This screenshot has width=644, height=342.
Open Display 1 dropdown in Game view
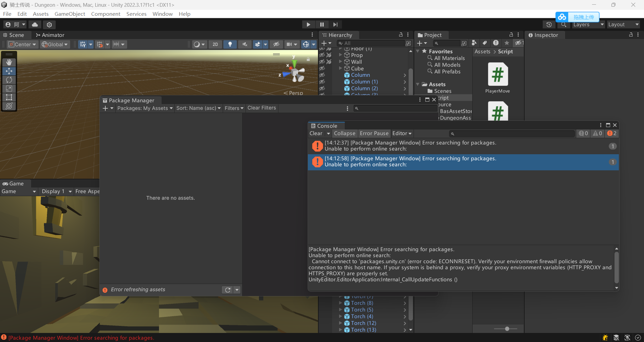(56, 191)
